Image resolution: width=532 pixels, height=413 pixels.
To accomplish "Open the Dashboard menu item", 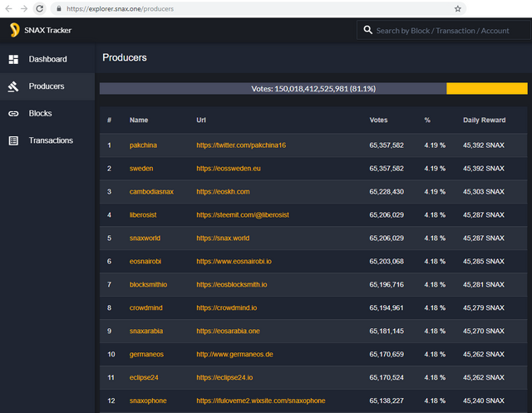I will click(x=47, y=59).
